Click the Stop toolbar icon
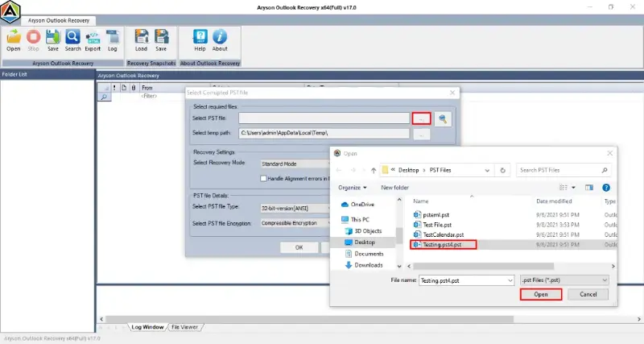644x344 pixels. [x=33, y=40]
